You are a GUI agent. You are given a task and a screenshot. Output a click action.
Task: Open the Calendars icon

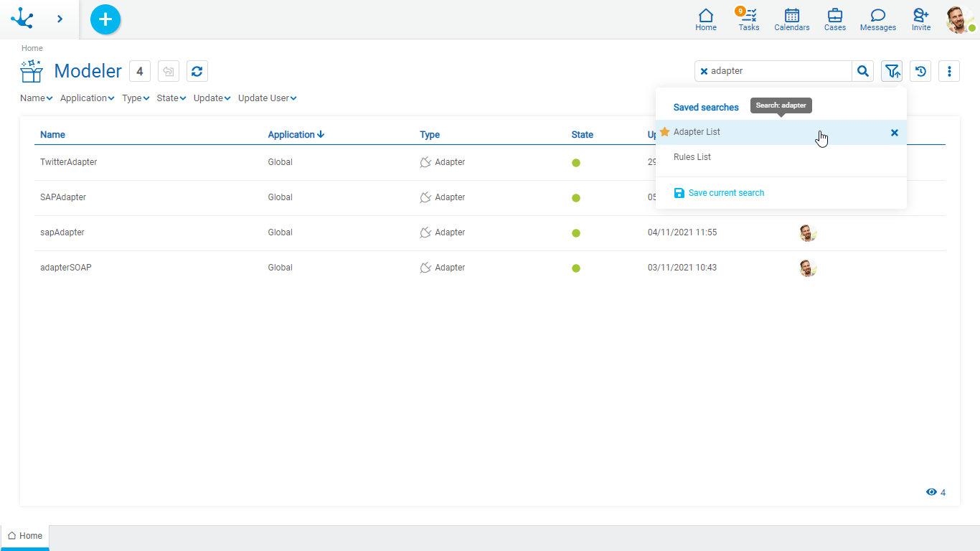point(792,19)
